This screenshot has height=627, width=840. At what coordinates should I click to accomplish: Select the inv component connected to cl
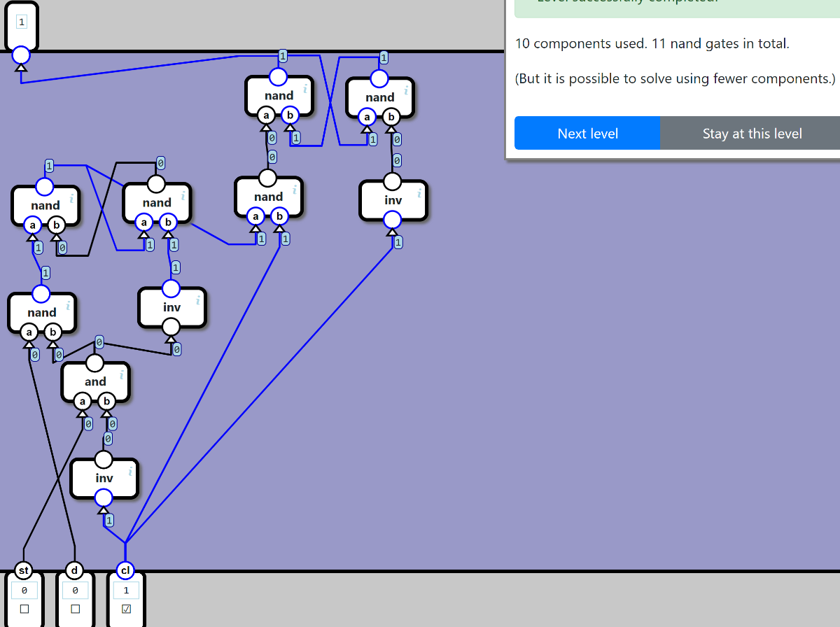click(104, 479)
